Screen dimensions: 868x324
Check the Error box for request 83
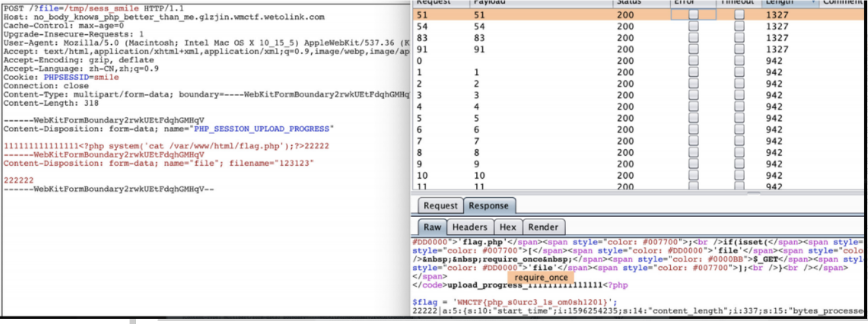pyautogui.click(x=693, y=37)
